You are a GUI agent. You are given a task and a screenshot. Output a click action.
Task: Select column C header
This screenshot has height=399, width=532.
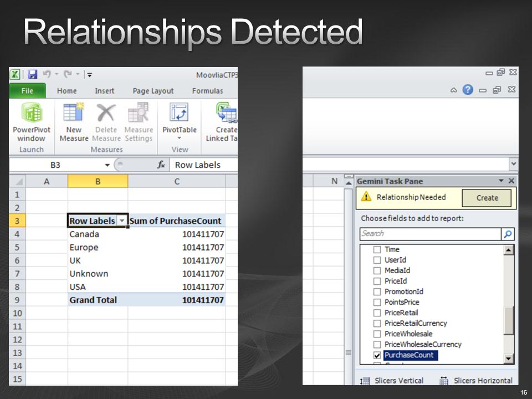point(177,181)
